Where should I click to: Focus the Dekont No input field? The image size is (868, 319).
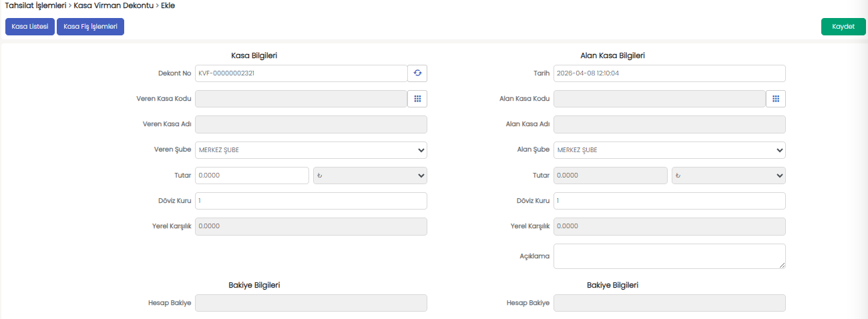300,73
